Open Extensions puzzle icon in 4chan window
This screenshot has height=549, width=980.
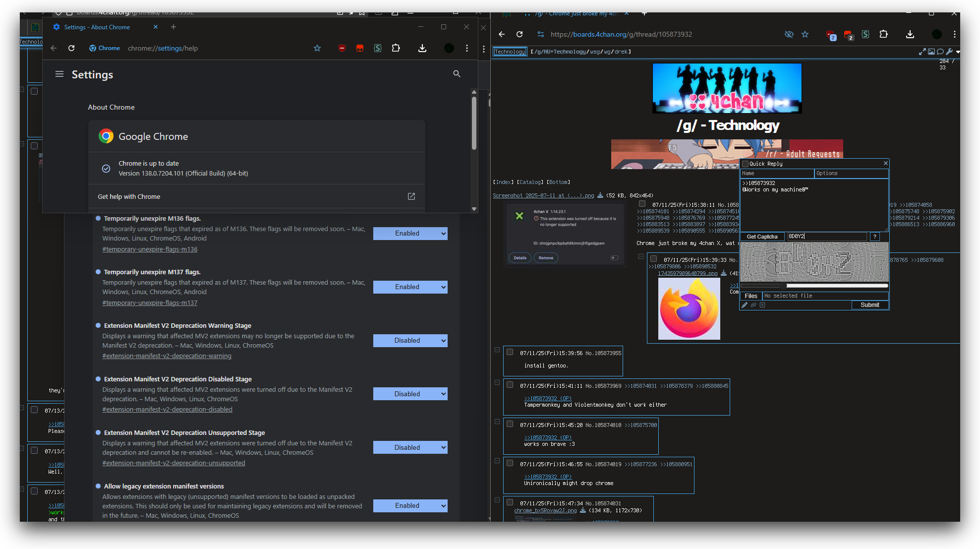[883, 34]
